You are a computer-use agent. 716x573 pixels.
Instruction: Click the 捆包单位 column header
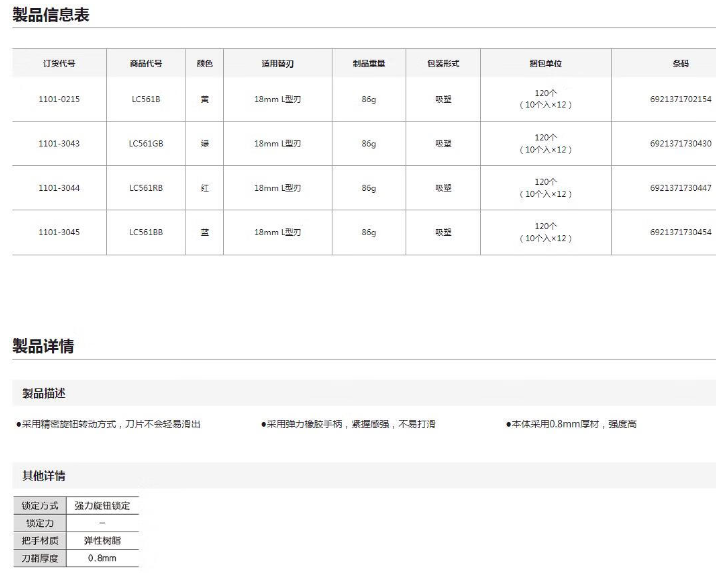[x=545, y=63]
